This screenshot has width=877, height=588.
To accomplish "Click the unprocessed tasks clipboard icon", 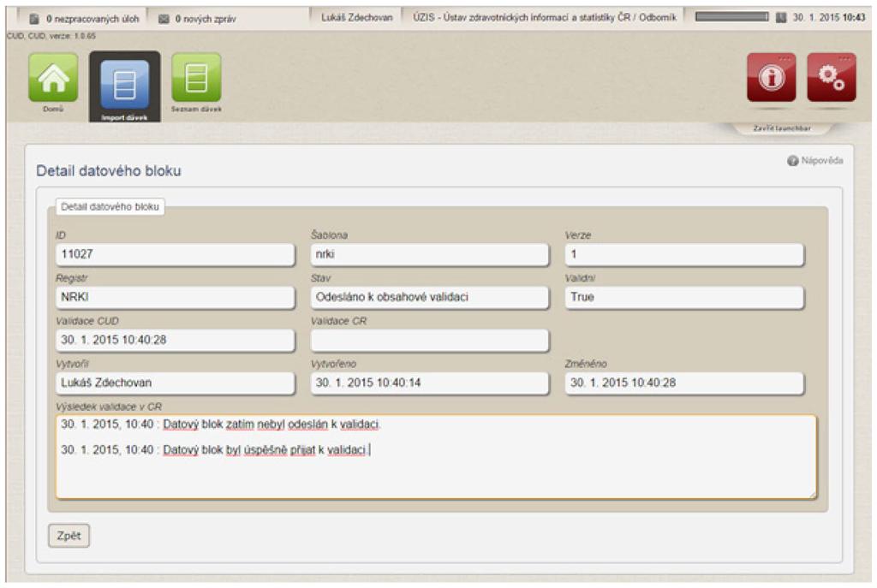I will [x=34, y=19].
